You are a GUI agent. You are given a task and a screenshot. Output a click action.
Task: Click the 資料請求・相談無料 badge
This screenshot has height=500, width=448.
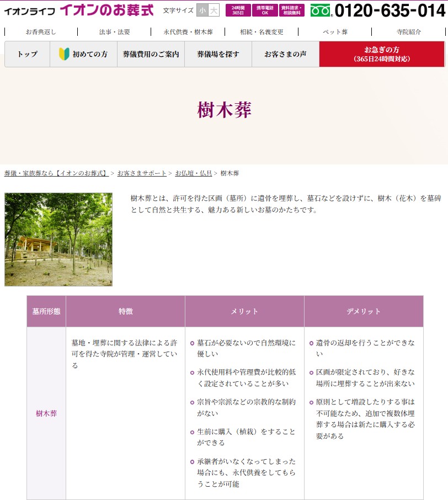[x=291, y=10]
